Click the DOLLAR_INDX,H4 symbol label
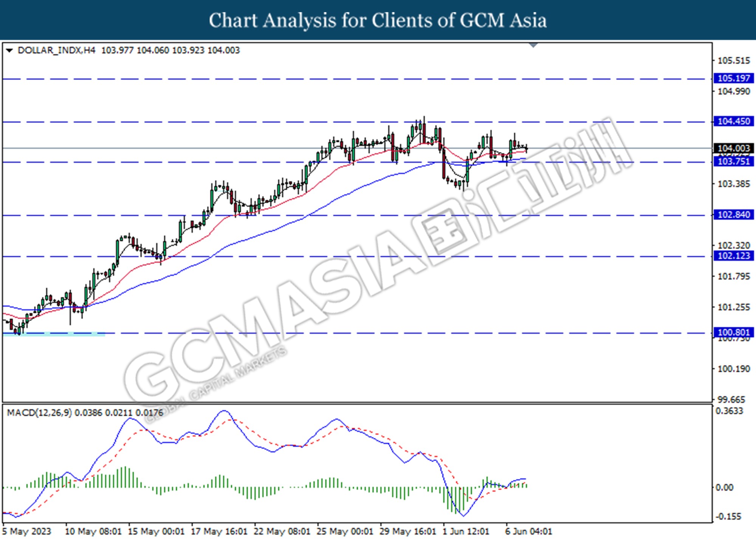Viewport: 756px width, 540px height. [57, 50]
